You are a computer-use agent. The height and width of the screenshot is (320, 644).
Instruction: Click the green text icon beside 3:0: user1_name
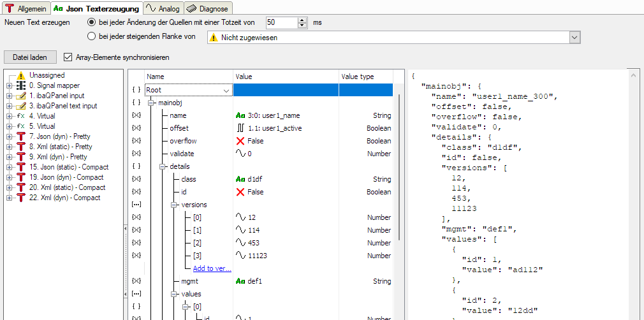[x=241, y=115]
